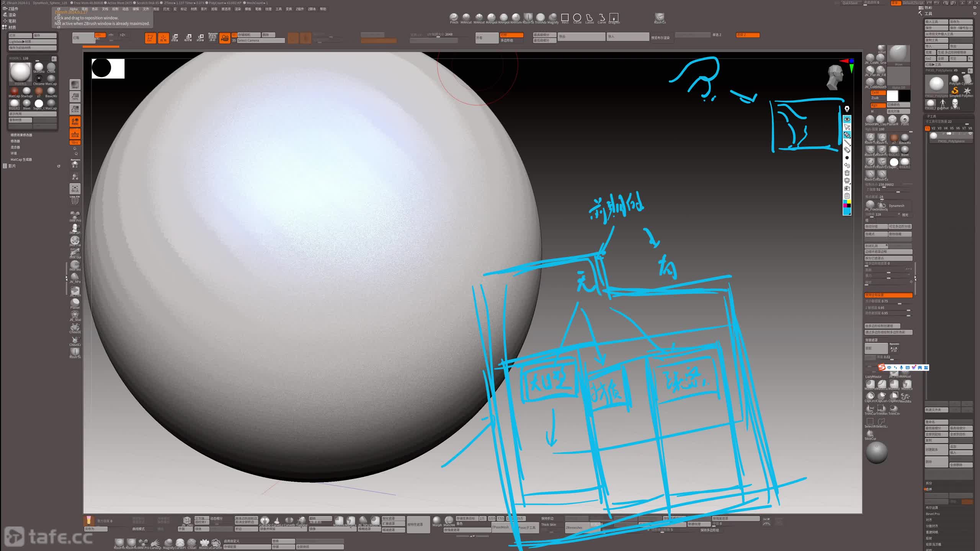Toggle the Zadd mode button
980x551 pixels.
(878, 93)
